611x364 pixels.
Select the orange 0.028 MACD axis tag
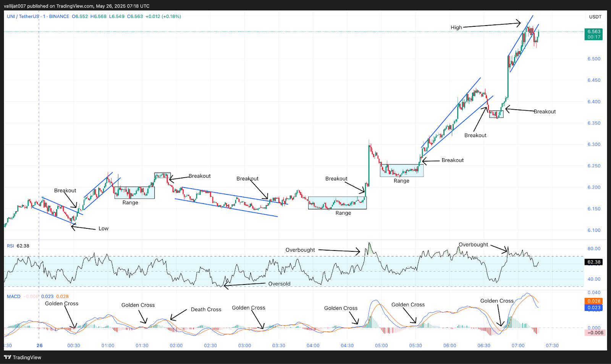[593, 301]
